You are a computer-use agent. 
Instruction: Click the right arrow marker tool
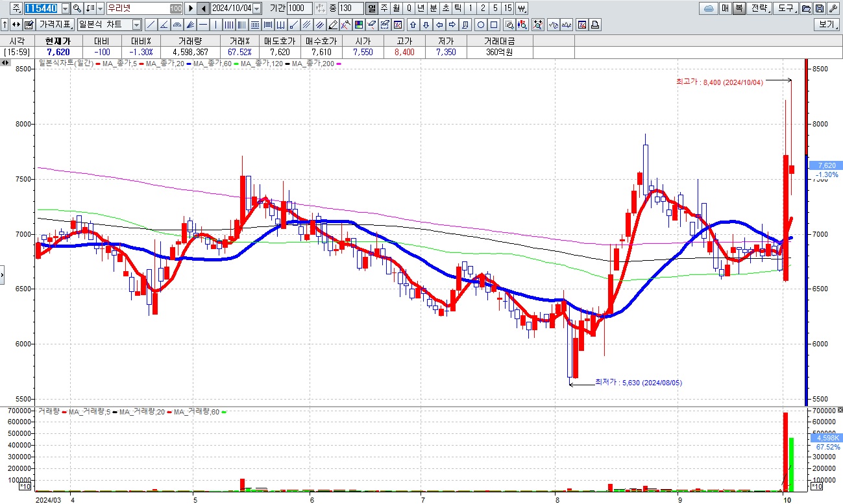(452, 25)
